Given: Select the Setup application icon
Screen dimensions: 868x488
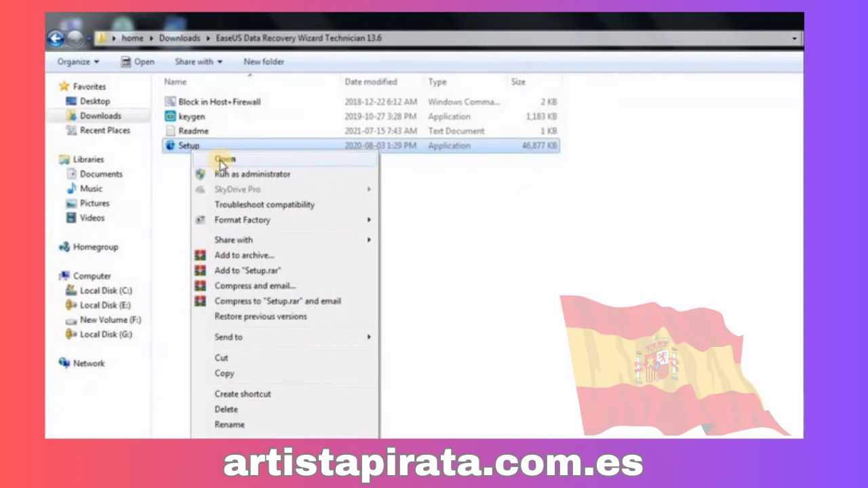Looking at the screenshot, I should click(170, 146).
